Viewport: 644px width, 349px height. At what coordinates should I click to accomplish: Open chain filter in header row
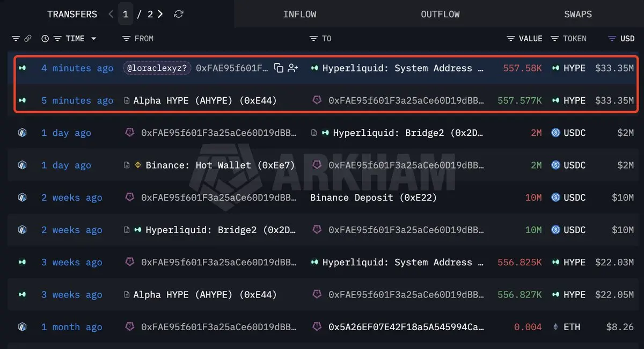click(16, 39)
